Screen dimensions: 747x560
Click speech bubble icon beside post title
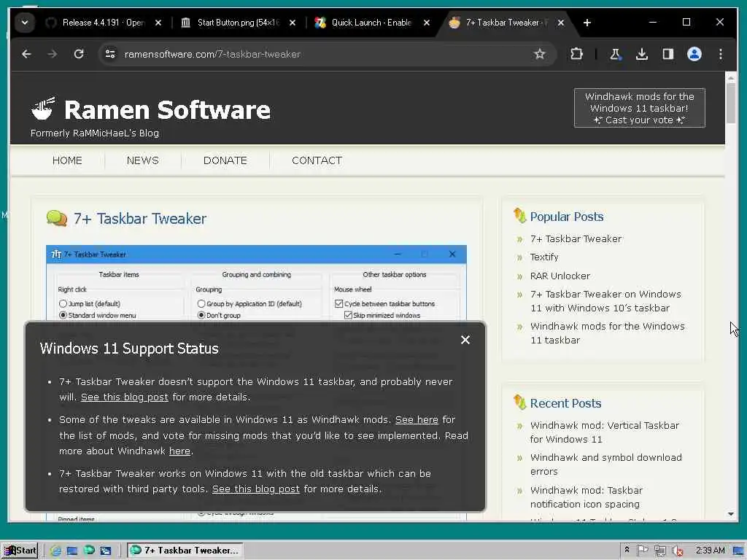[57, 218]
